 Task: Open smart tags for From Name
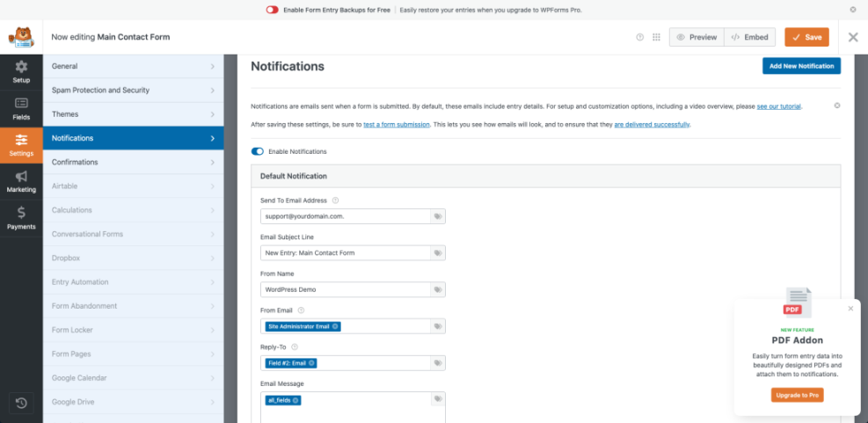click(x=438, y=289)
